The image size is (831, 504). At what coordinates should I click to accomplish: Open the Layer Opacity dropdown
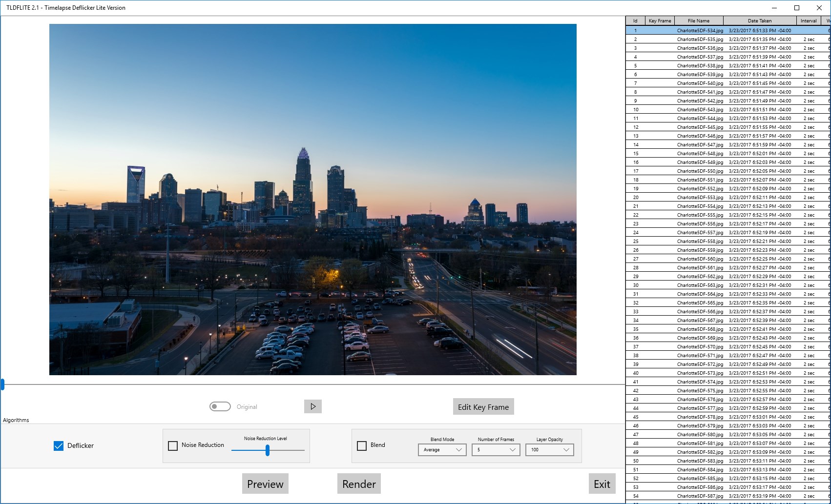pos(549,450)
